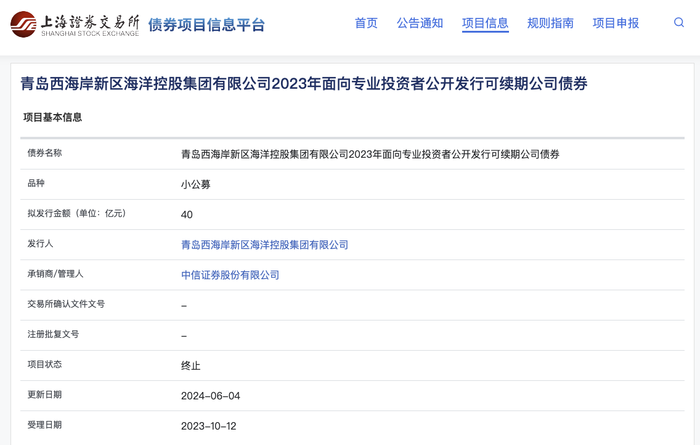Viewport: 700px width, 445px height.
Task: Click the 终止 project status value
Action: pyautogui.click(x=190, y=366)
